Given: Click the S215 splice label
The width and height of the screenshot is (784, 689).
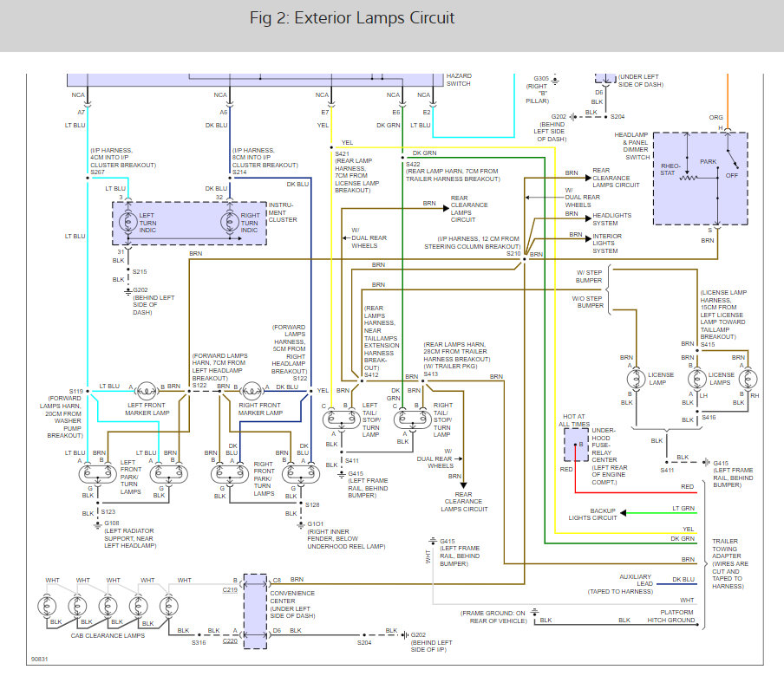Looking at the screenshot, I should click(140, 272).
